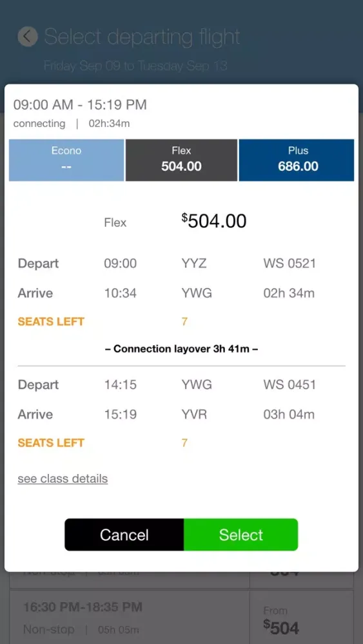The height and width of the screenshot is (644, 363).
Task: Tap the 14:15 YWG departure time
Action: [120, 384]
